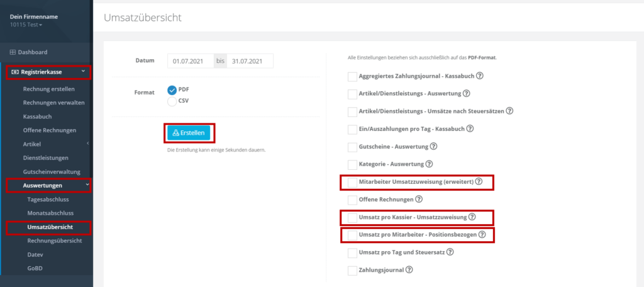Check Artikel/Dienstleistungs - Auswertung option
Screen dimensions: 644x287
point(352,94)
